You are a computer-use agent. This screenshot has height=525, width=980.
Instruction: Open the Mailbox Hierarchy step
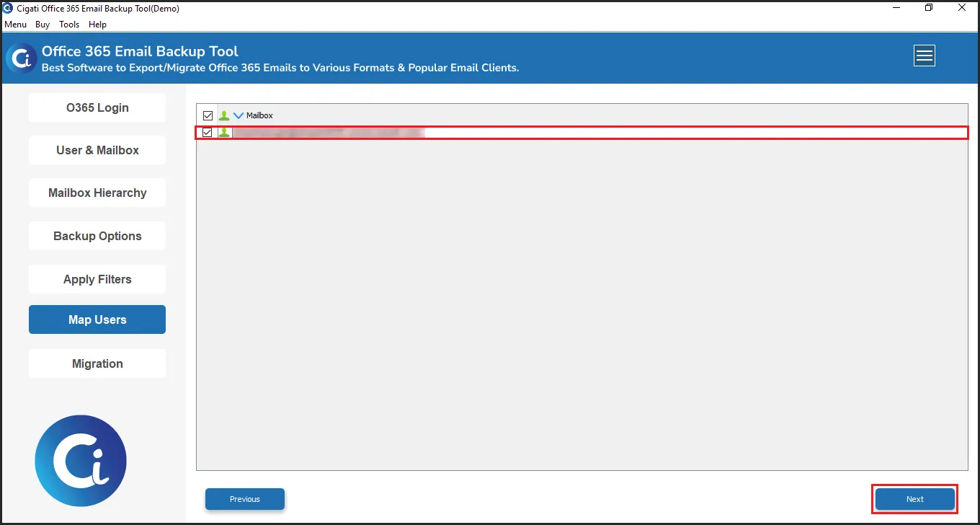click(97, 193)
